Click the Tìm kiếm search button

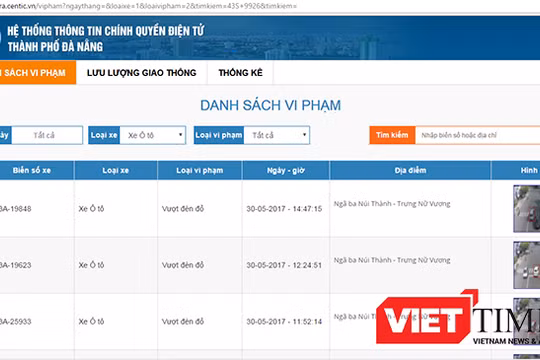392,135
